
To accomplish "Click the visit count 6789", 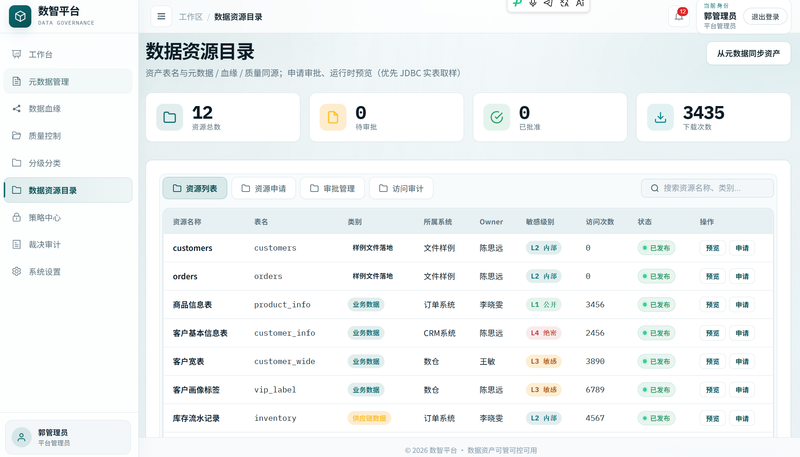I will tap(595, 390).
